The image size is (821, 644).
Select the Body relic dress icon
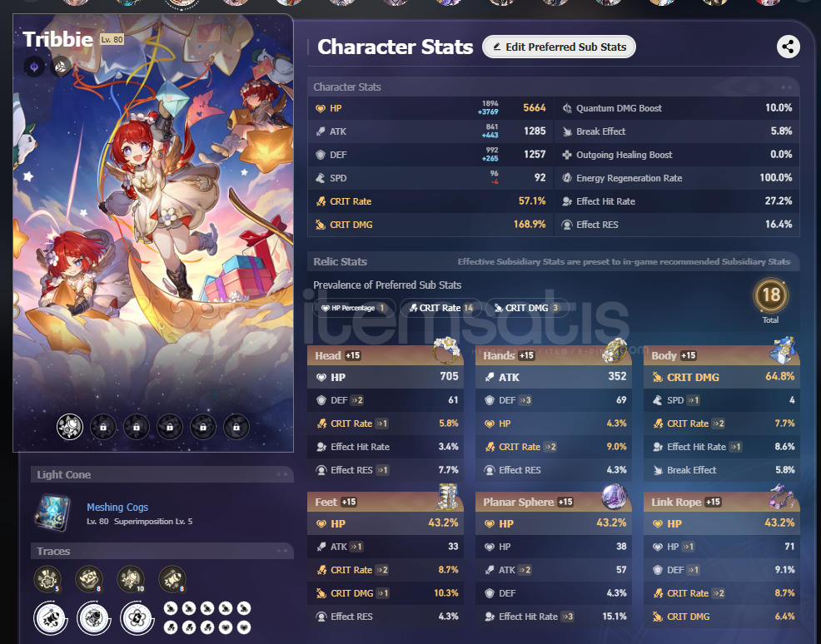[784, 350]
